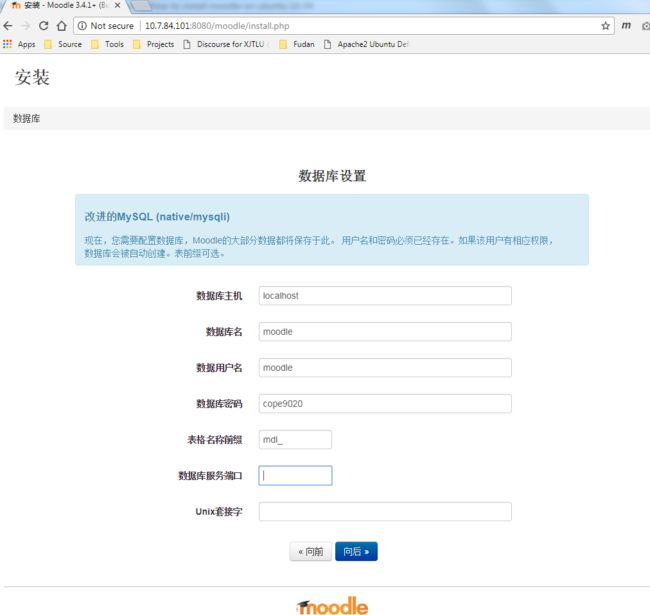Open the Apache2 Ubuntu Default bookmark
The width and height of the screenshot is (650, 615).
(x=366, y=44)
